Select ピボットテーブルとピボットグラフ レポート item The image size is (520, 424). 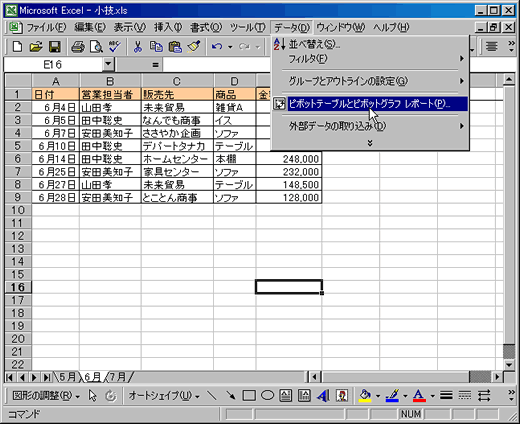point(370,104)
